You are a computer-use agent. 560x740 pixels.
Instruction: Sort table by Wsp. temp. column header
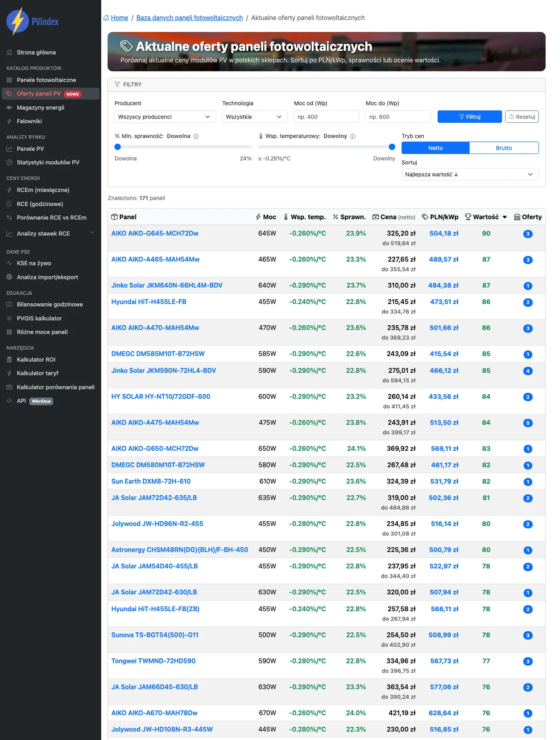tap(304, 217)
